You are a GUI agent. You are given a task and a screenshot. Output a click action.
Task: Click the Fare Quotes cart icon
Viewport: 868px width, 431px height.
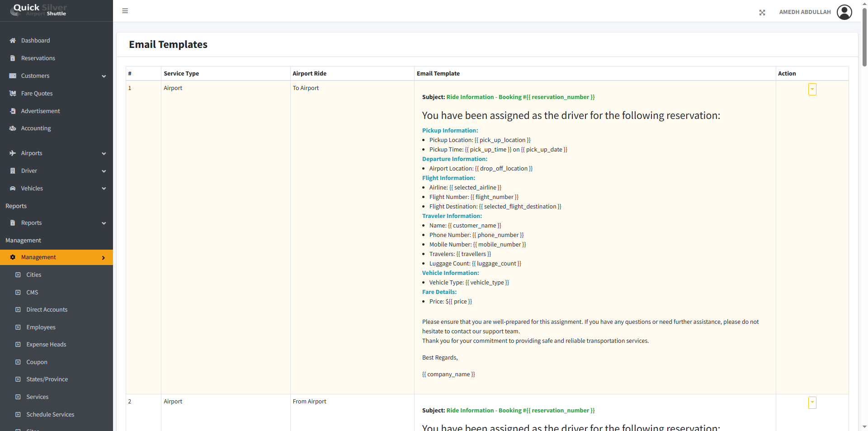[13, 94]
